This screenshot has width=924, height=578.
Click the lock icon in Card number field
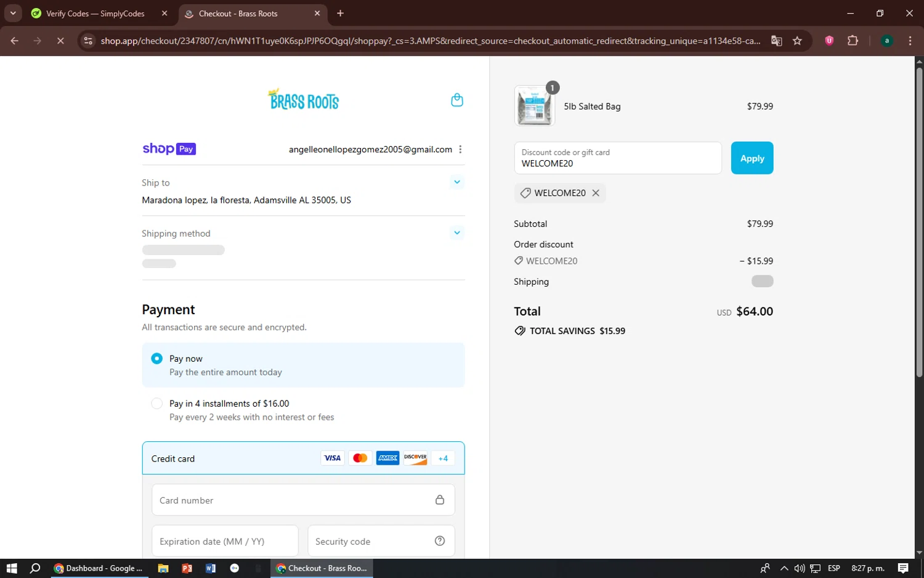440,500
